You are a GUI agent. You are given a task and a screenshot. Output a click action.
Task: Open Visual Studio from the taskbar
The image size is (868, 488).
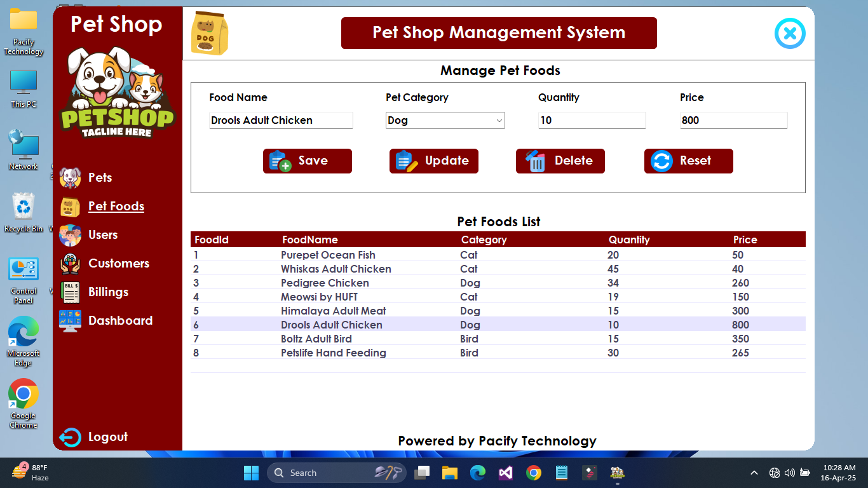coord(506,473)
